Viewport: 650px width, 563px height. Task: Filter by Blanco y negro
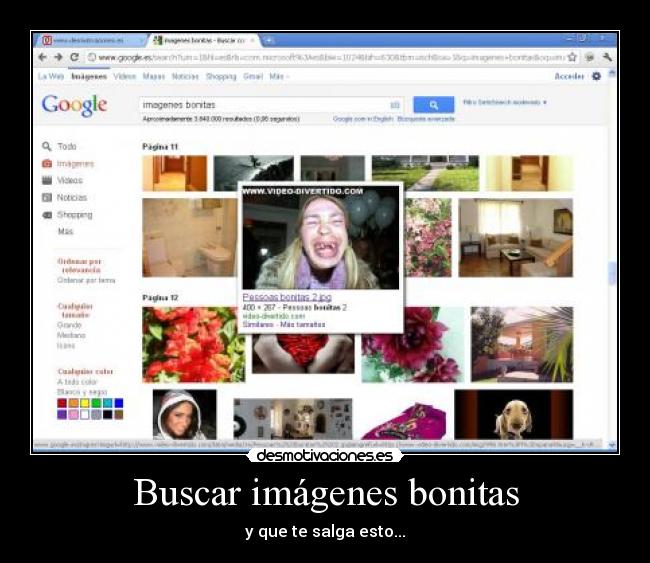point(82,392)
